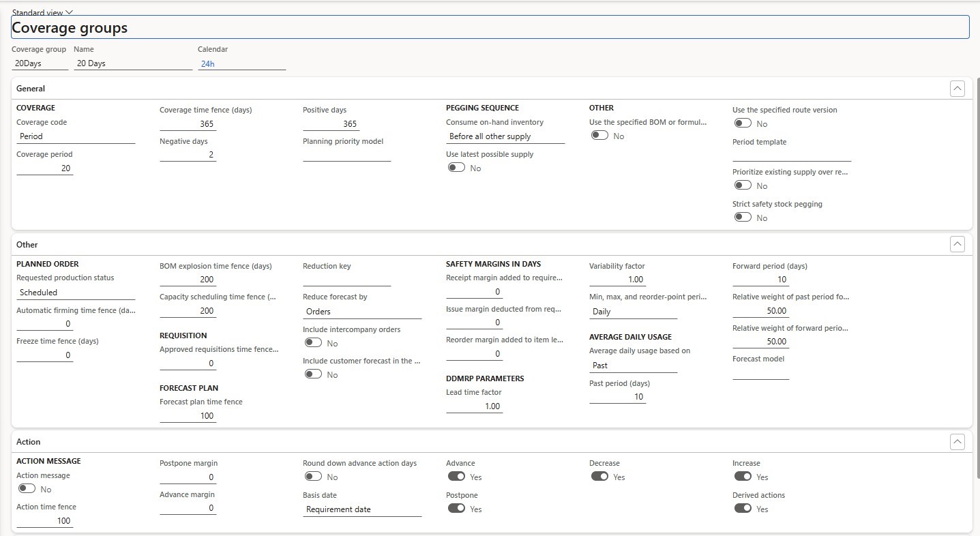Click the Coverage groups title field

(490, 28)
